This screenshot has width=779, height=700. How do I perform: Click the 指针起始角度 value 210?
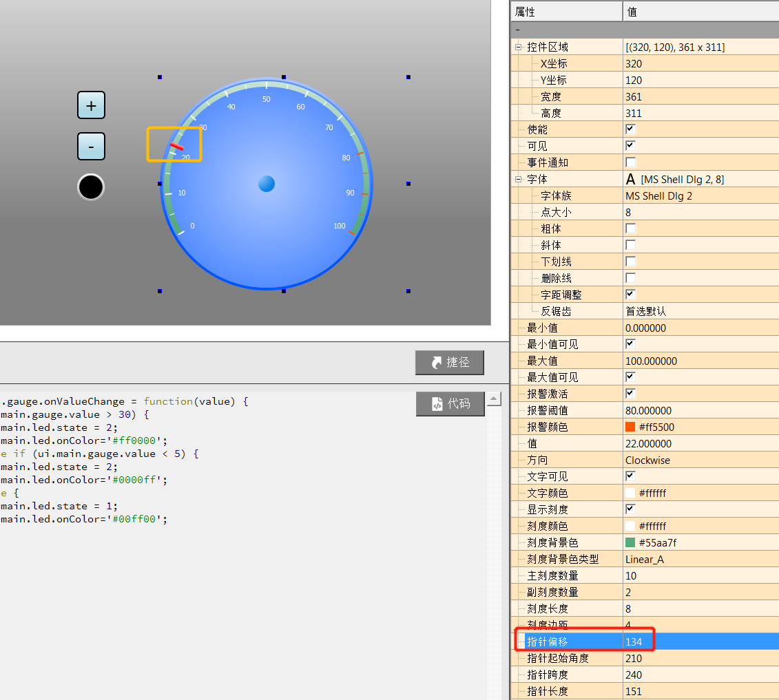click(700, 658)
